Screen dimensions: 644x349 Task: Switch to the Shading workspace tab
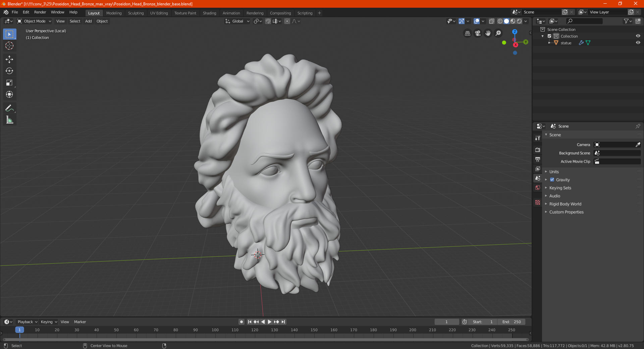coord(209,13)
